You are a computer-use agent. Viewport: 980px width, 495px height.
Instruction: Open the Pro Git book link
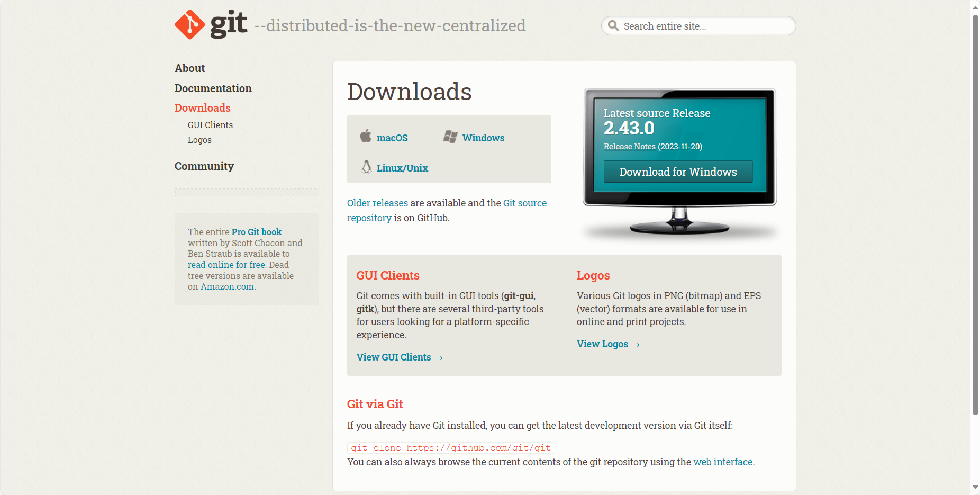(x=257, y=232)
